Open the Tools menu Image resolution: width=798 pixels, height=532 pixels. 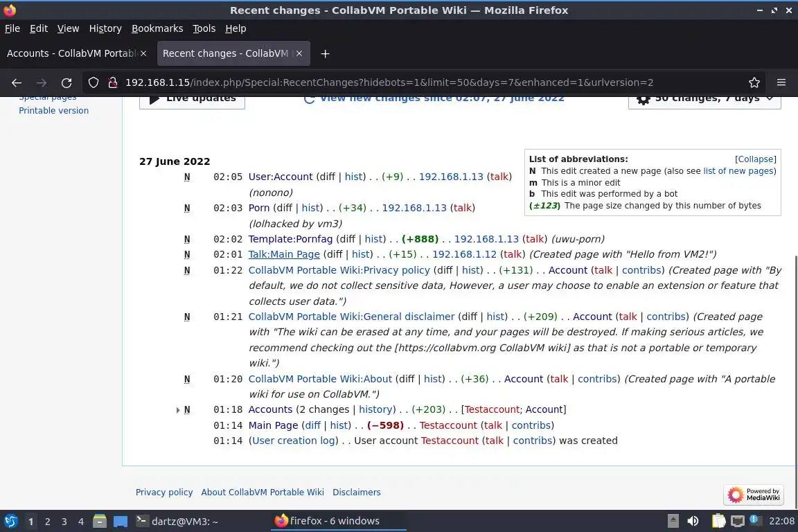[x=204, y=28]
